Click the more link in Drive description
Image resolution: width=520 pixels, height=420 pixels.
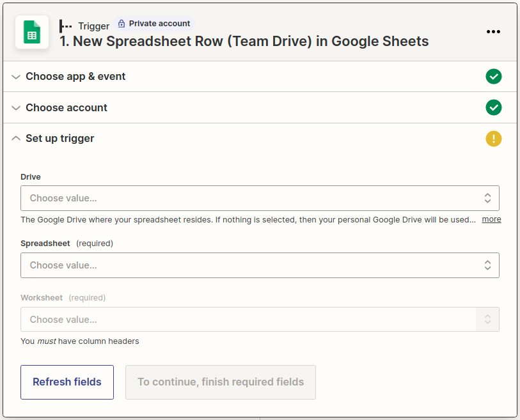491,219
